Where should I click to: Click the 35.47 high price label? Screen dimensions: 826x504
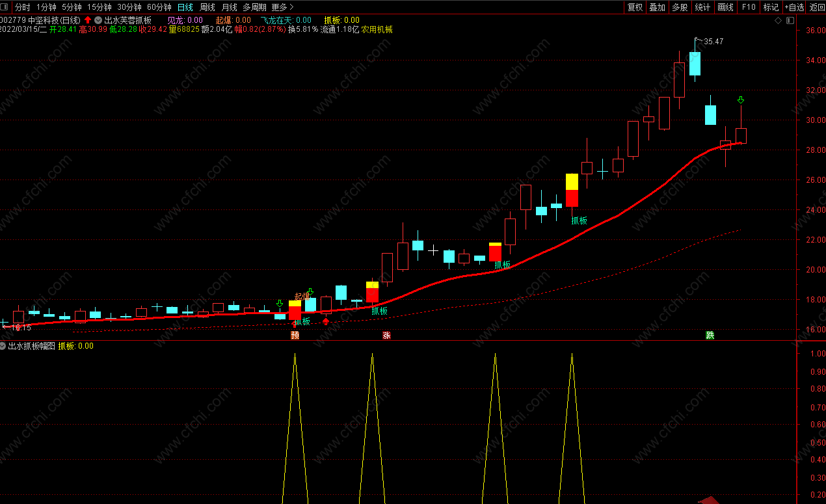(x=713, y=42)
